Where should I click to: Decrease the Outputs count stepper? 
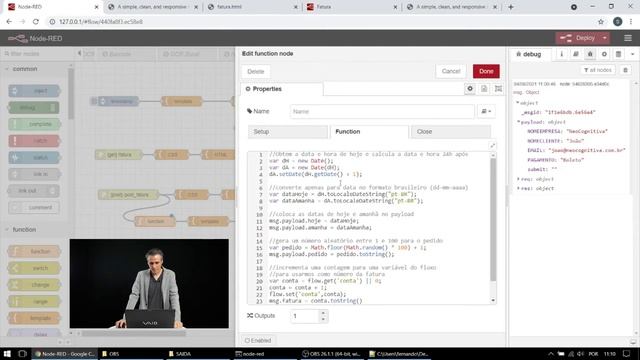point(323,319)
